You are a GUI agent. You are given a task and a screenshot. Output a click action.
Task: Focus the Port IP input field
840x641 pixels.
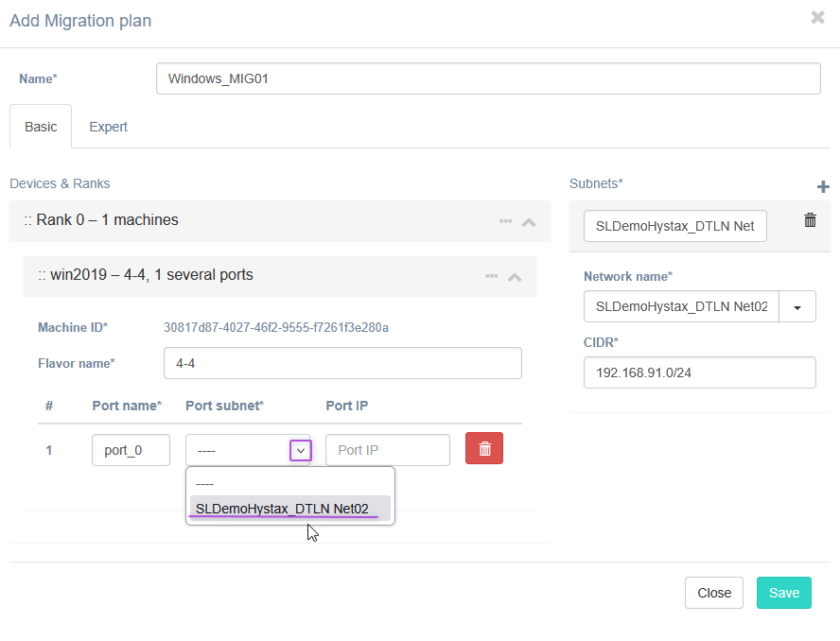point(387,450)
